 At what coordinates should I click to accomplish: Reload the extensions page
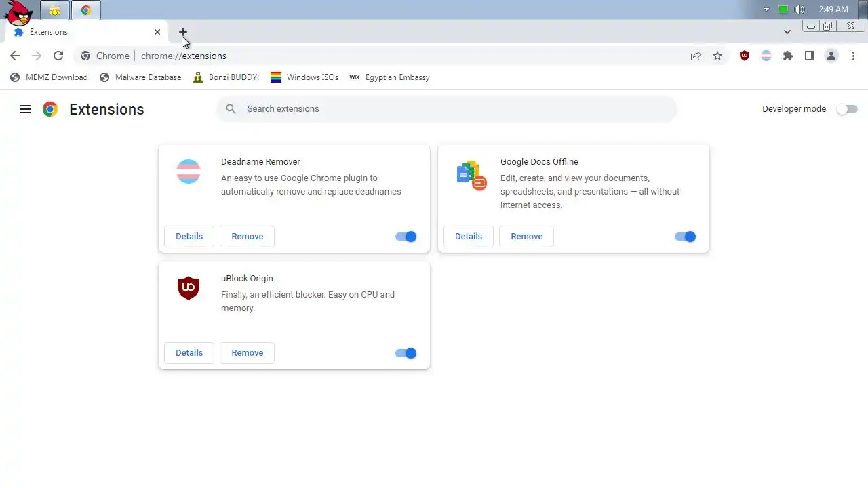click(x=58, y=56)
